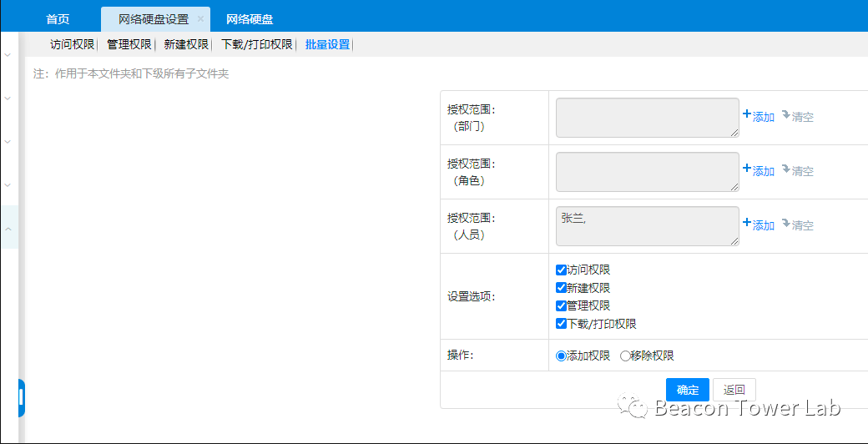Uncheck the 下载/打印权限 checkbox
Image resolution: width=868 pixels, height=444 pixels.
561,324
